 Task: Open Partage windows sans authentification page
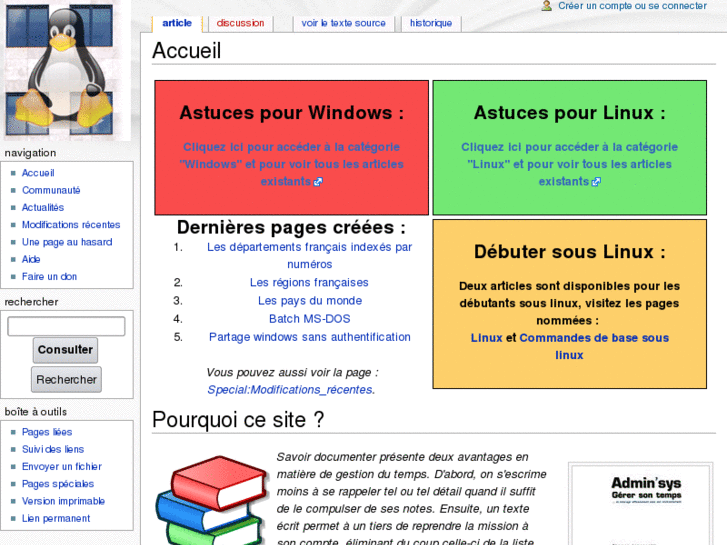pyautogui.click(x=310, y=337)
